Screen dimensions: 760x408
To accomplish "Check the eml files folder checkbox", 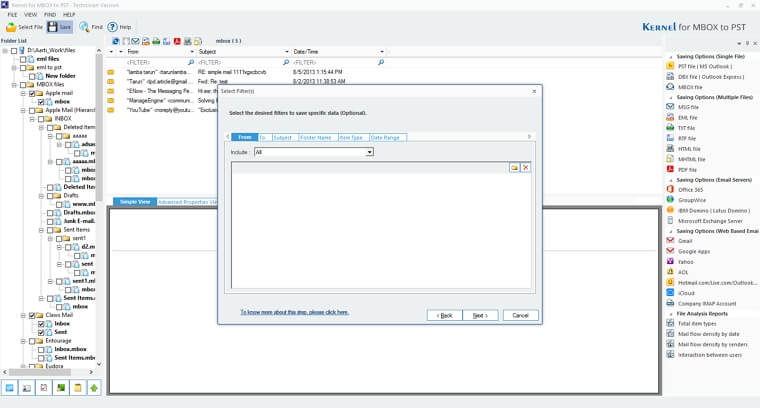I will pyautogui.click(x=23, y=59).
